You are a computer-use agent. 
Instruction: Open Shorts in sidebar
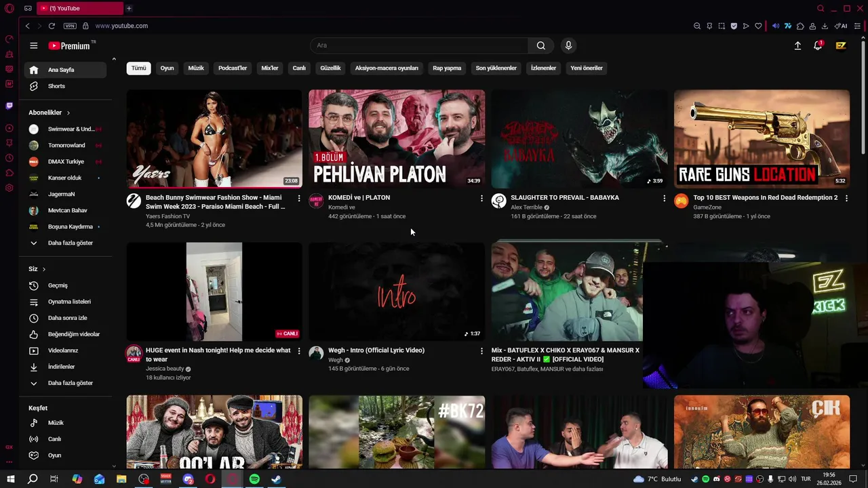pos(65,86)
